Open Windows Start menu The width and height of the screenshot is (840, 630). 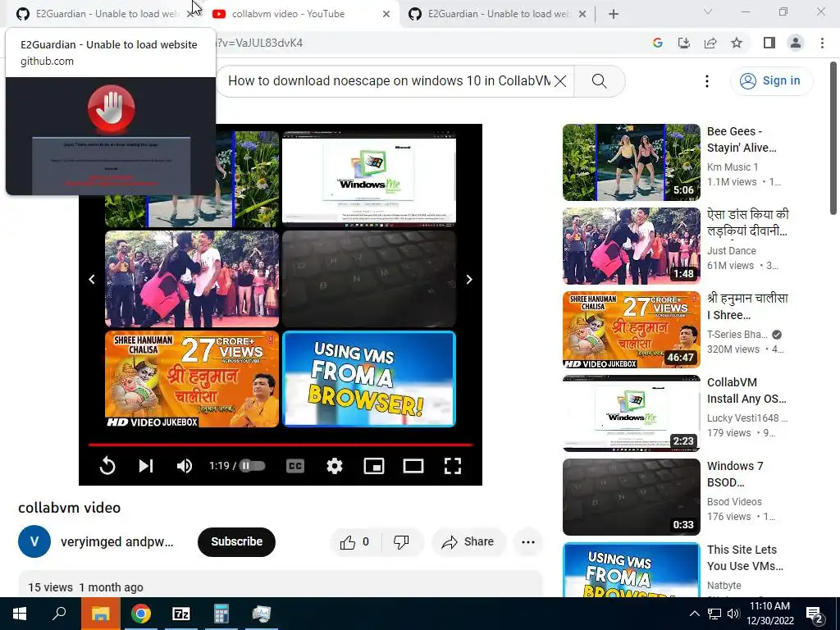point(20,614)
